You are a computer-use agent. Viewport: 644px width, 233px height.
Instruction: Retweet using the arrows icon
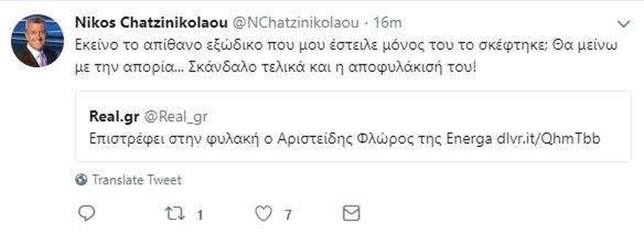[175, 213]
